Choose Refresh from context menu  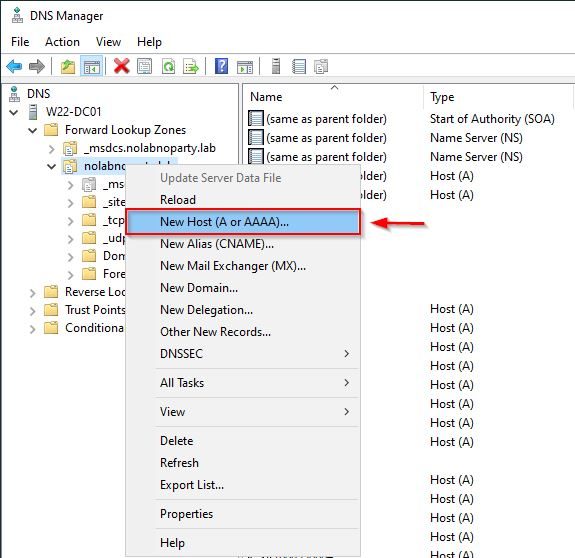click(243, 463)
